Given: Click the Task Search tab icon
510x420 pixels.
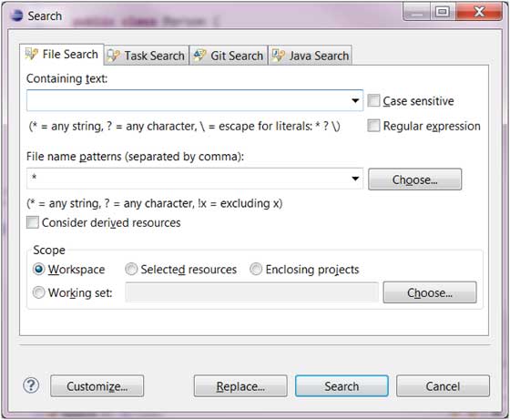Looking at the screenshot, I should pyautogui.click(x=114, y=56).
